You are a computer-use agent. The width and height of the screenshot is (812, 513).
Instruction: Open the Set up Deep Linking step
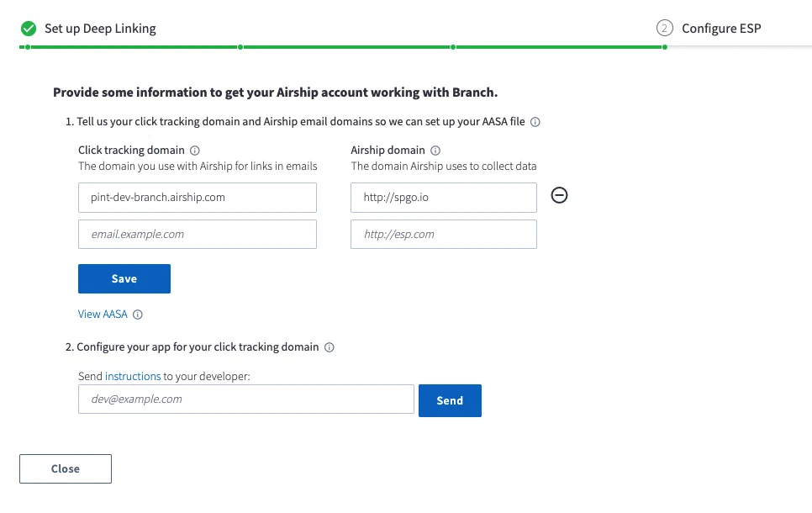coord(100,29)
